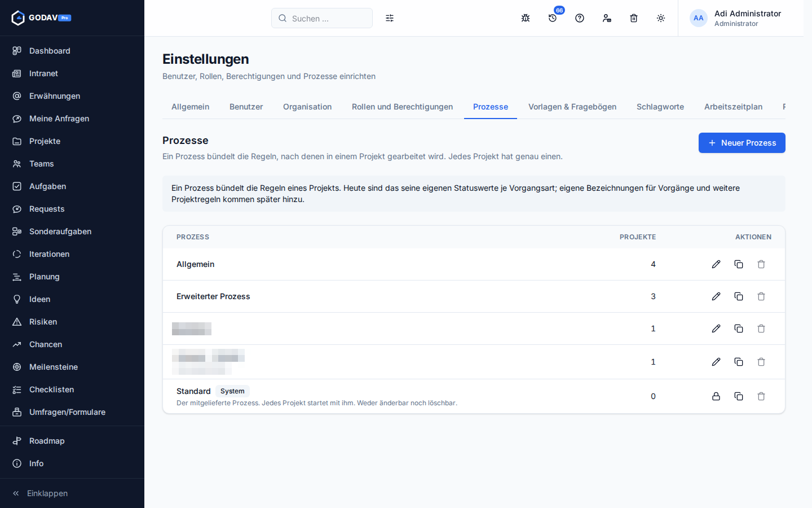Open the history icon with 66 badge
Screen dimensions: 812x508
[553, 18]
